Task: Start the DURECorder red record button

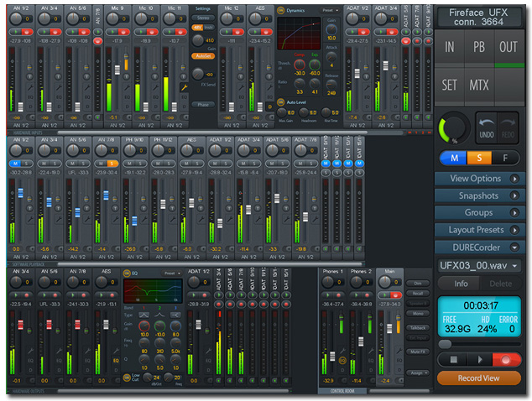Action: coord(506,359)
